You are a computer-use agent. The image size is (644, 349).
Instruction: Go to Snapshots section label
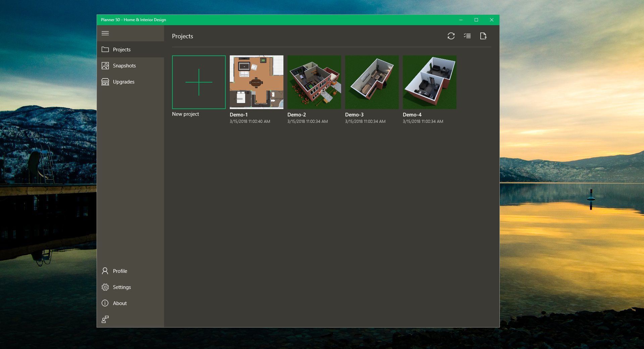[x=124, y=66]
